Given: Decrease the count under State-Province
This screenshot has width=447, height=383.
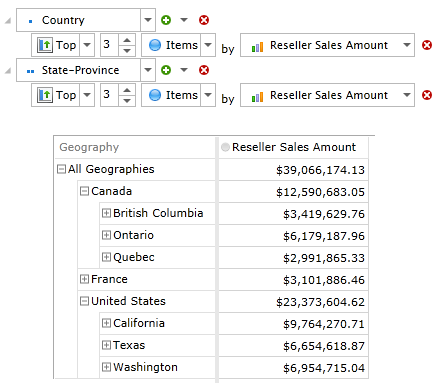Looking at the screenshot, I should click(127, 100).
